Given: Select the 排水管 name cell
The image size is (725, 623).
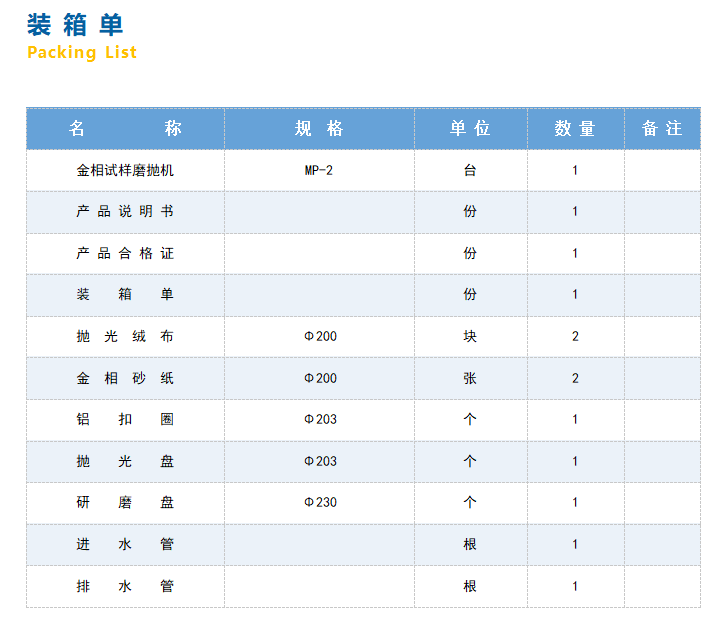Looking at the screenshot, I should click(125, 586).
